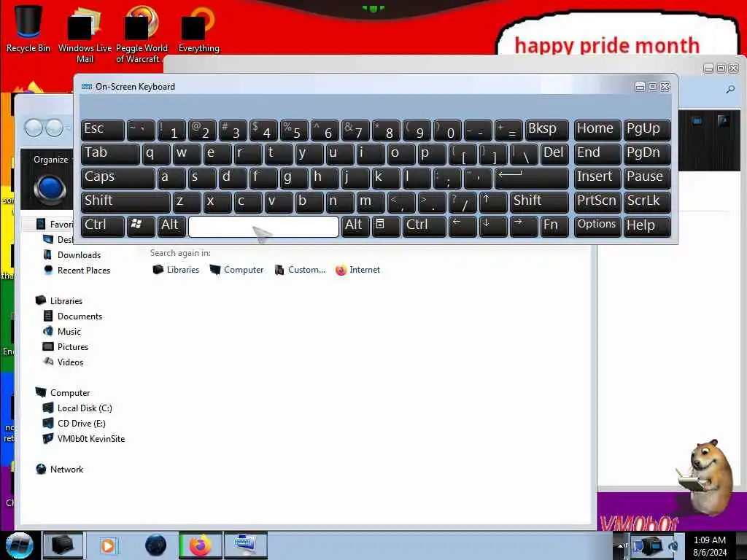Toggle the right Alt key
Viewport: 747px width, 560px height.
pos(355,226)
